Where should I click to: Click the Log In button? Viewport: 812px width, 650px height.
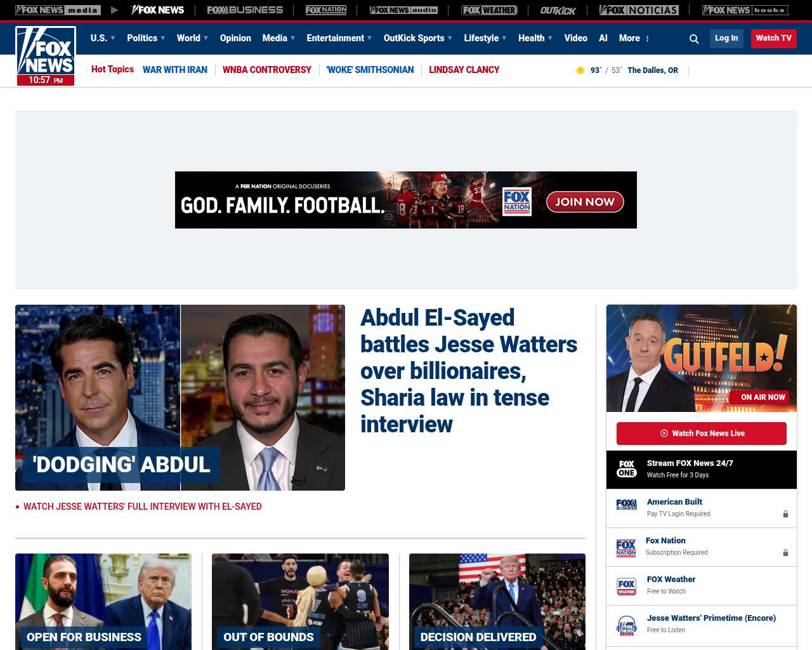coord(726,38)
